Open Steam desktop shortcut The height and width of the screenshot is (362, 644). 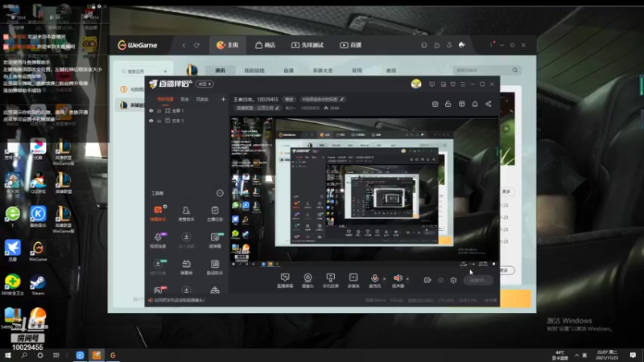(x=38, y=285)
